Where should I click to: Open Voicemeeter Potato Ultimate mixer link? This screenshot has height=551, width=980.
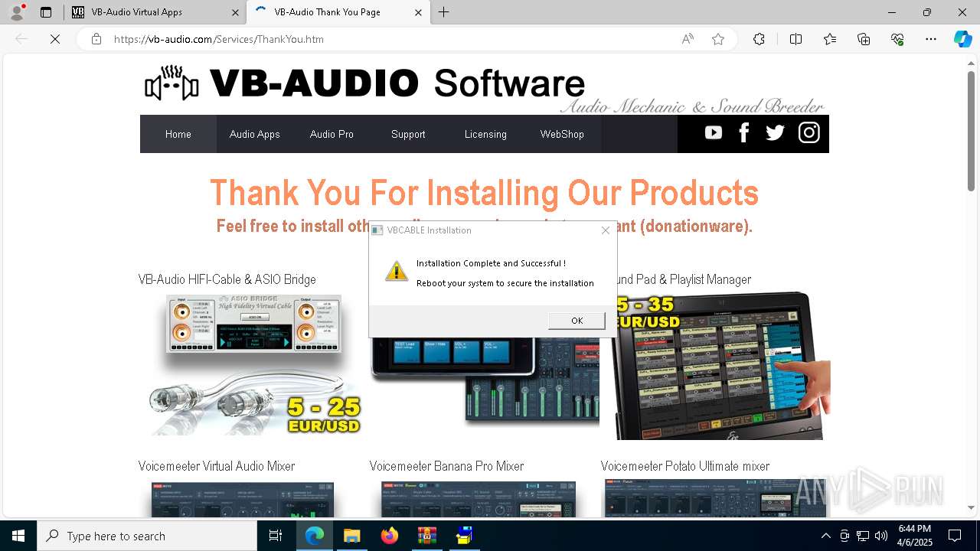tap(685, 466)
